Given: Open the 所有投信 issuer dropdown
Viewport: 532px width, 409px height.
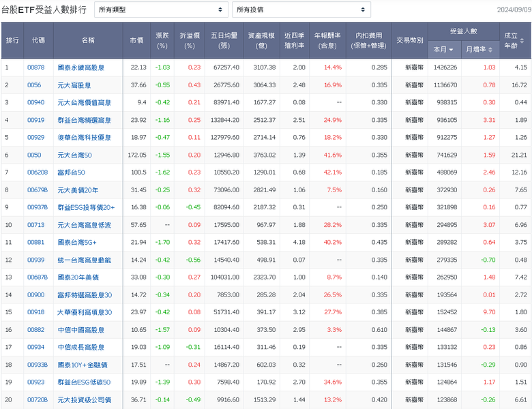Looking at the screenshot, I should click(x=301, y=10).
